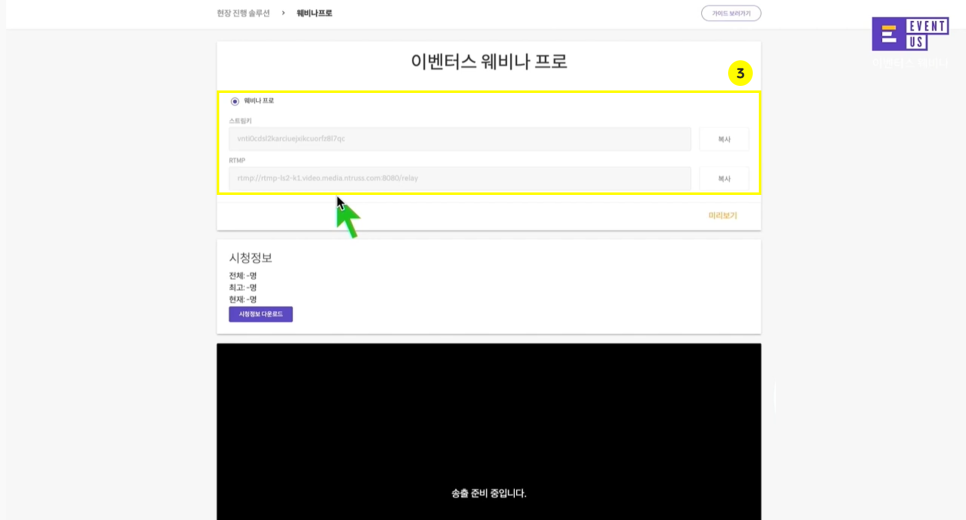Open the 미리보기 preview link
The height and width of the screenshot is (520, 966).
pyautogui.click(x=723, y=216)
